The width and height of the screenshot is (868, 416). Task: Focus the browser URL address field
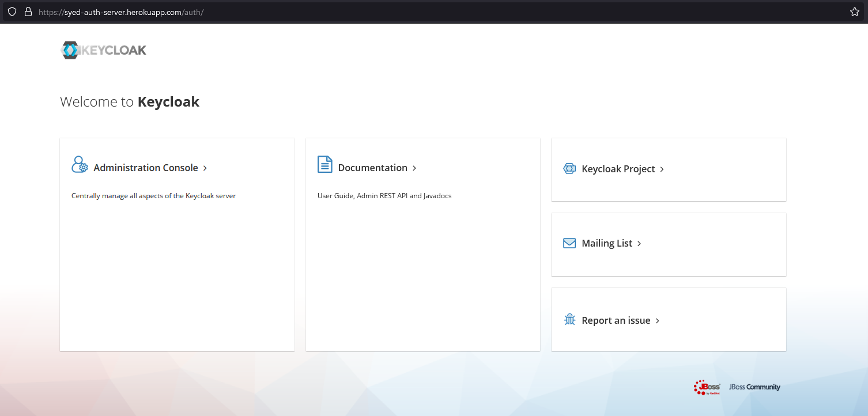432,12
